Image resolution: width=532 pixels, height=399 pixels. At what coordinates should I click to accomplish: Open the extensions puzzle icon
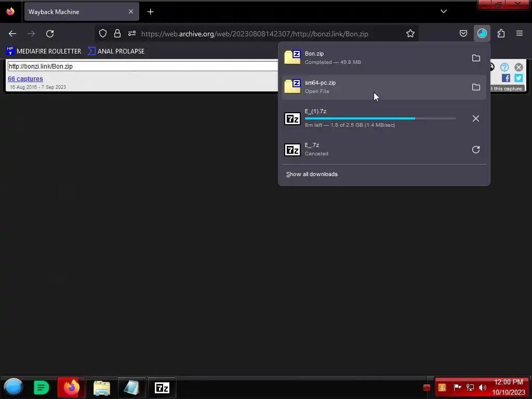point(501,34)
